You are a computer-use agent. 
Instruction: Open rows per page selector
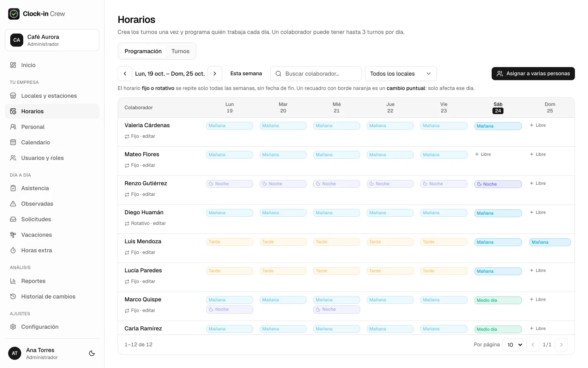[512, 345]
